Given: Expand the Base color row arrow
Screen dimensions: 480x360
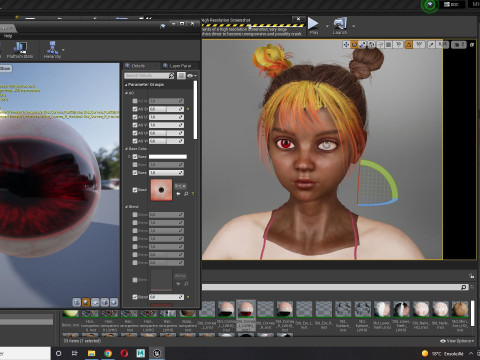Looking at the screenshot, I should coord(129,157).
